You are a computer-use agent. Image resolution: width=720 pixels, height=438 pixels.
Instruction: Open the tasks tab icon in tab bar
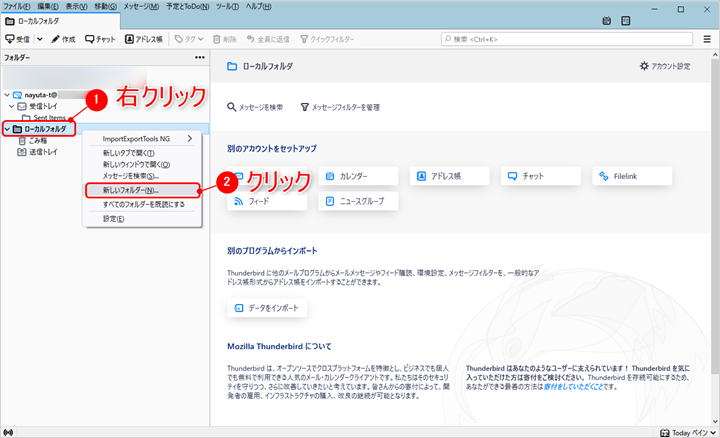point(625,21)
